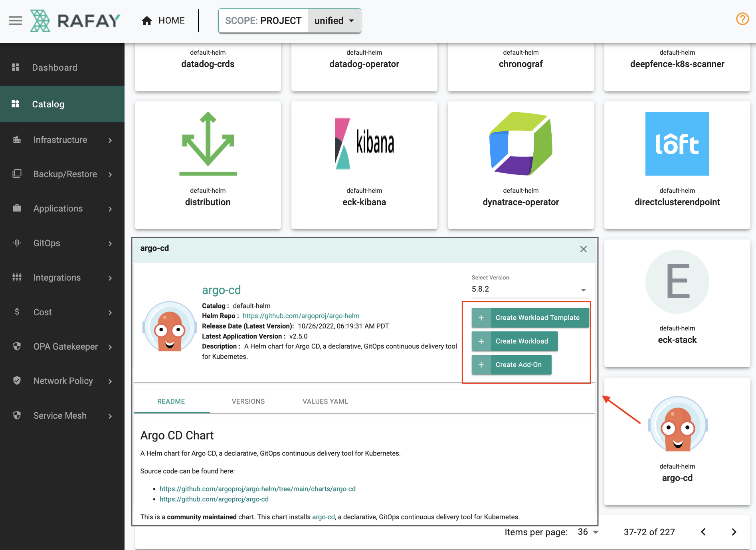Select Catalog in the sidebar
The image size is (756, 550).
62,104
